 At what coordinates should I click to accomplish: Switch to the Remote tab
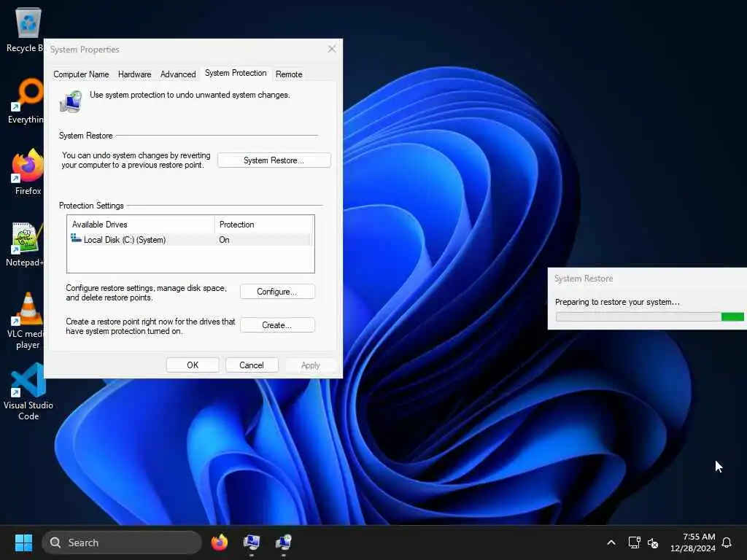[289, 74]
